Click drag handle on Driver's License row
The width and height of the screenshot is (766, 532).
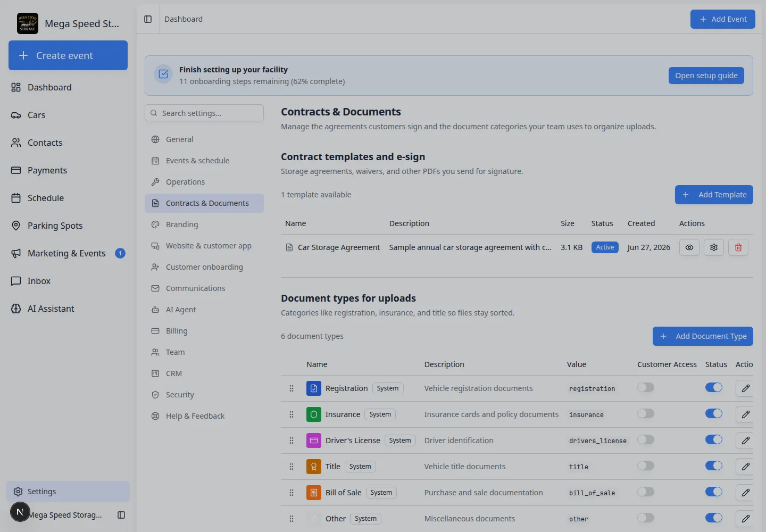(x=292, y=440)
